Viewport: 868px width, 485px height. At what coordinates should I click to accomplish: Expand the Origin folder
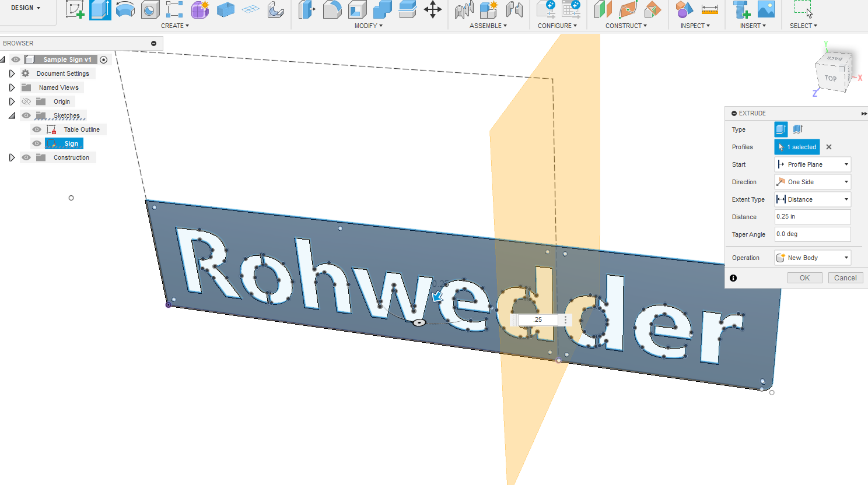12,101
